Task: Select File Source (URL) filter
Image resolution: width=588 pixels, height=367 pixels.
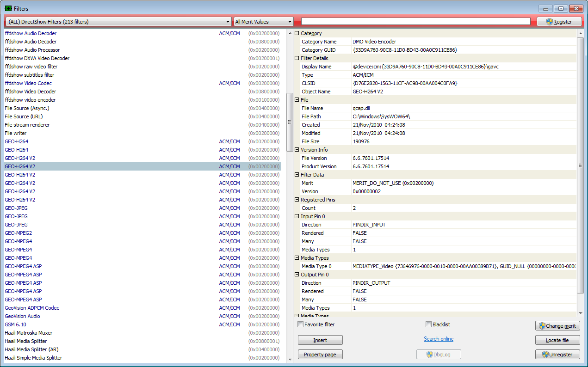Action: (142, 116)
